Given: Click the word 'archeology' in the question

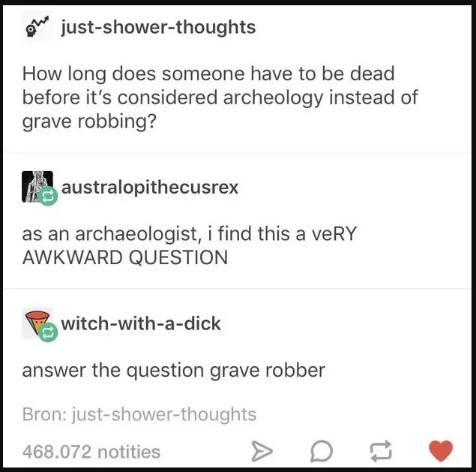Looking at the screenshot, I should click(273, 98).
